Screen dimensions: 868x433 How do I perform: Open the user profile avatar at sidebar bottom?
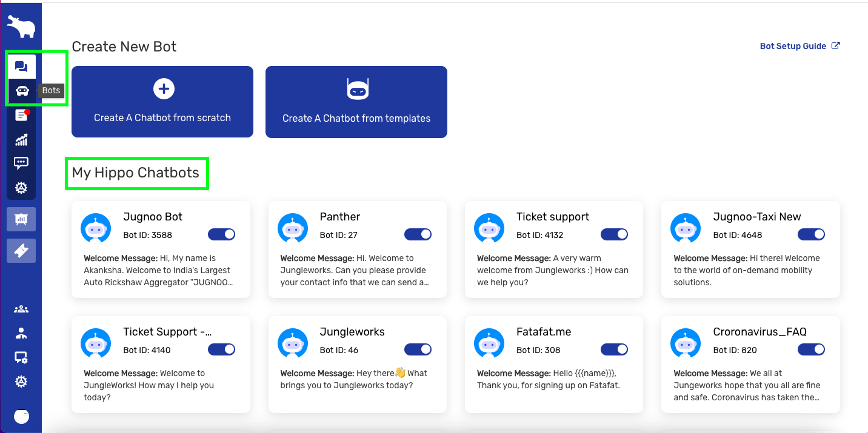pyautogui.click(x=21, y=416)
